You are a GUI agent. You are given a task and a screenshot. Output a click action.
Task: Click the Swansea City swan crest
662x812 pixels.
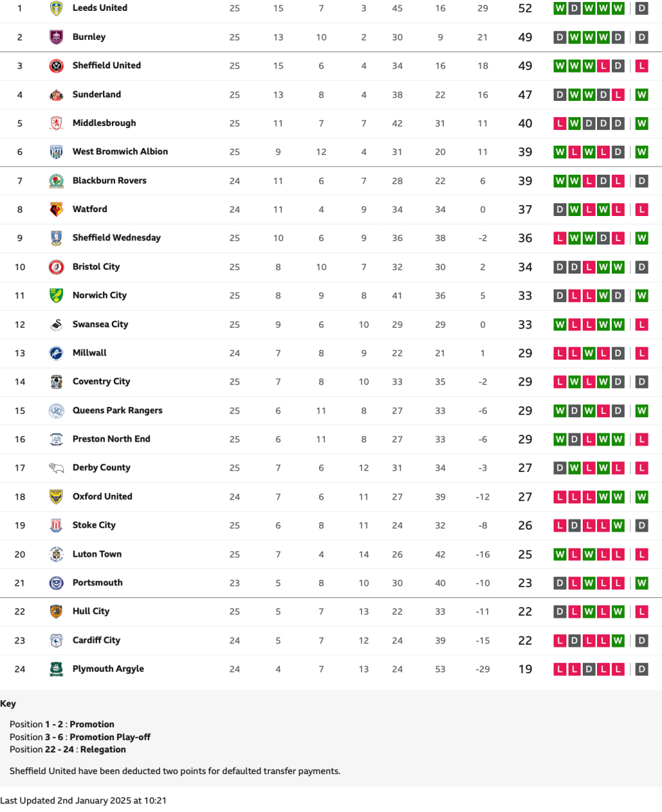[x=56, y=324]
